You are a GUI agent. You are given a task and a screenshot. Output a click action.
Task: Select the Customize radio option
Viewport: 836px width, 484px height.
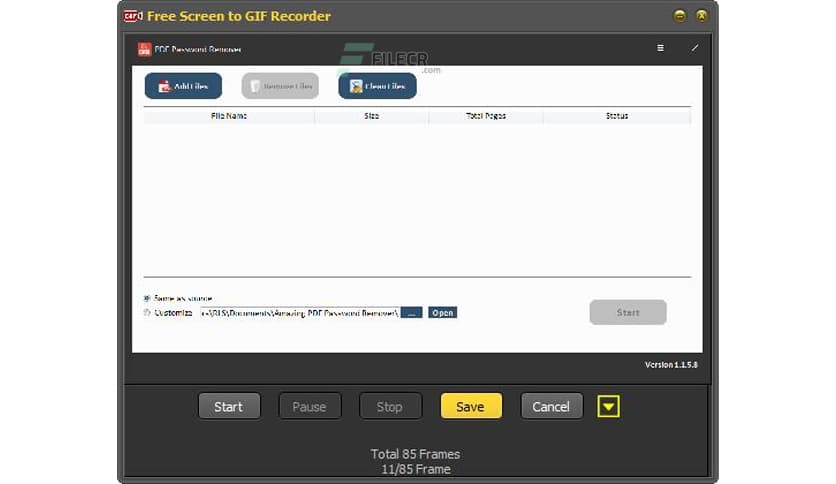pos(147,313)
